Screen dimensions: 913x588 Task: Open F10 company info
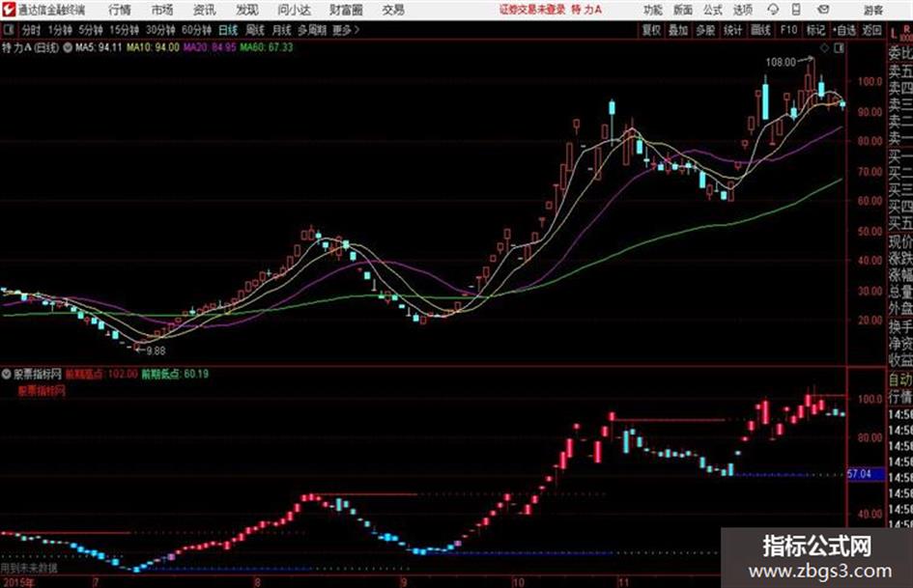[788, 30]
